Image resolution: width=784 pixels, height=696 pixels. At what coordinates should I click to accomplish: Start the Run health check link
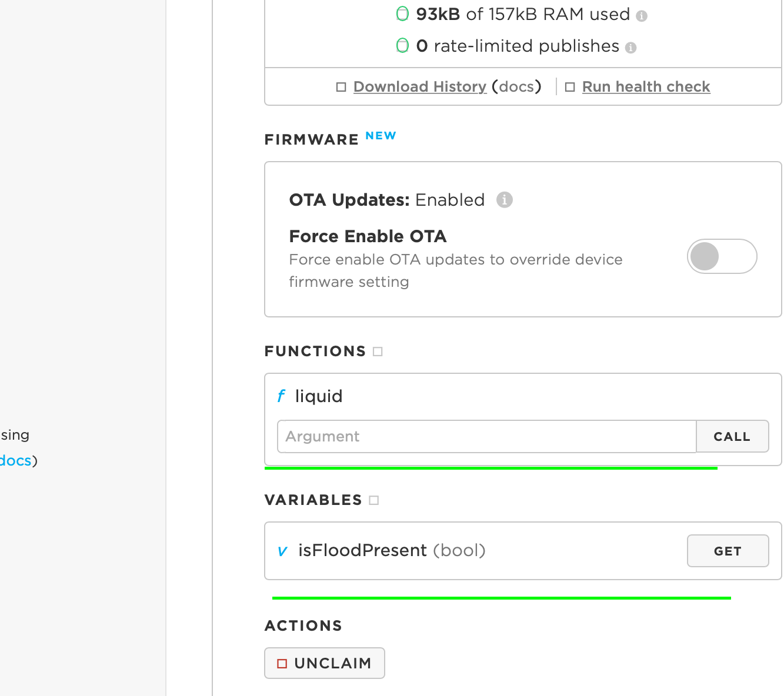pyautogui.click(x=646, y=86)
